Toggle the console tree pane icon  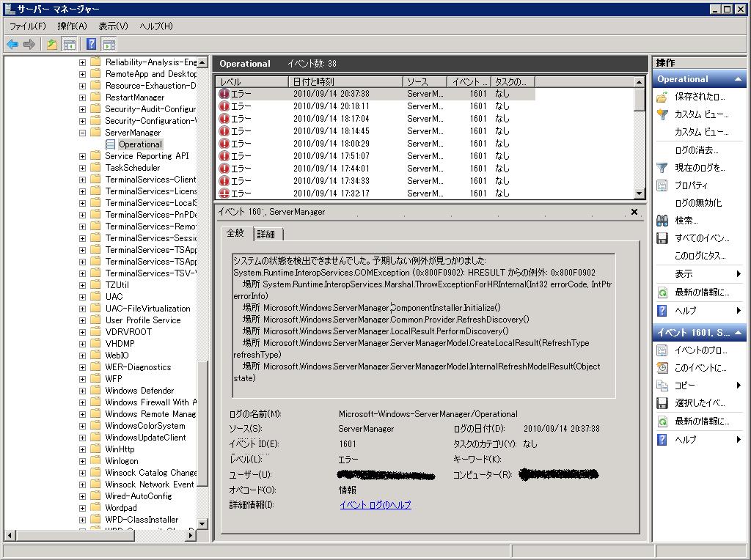tap(70, 45)
